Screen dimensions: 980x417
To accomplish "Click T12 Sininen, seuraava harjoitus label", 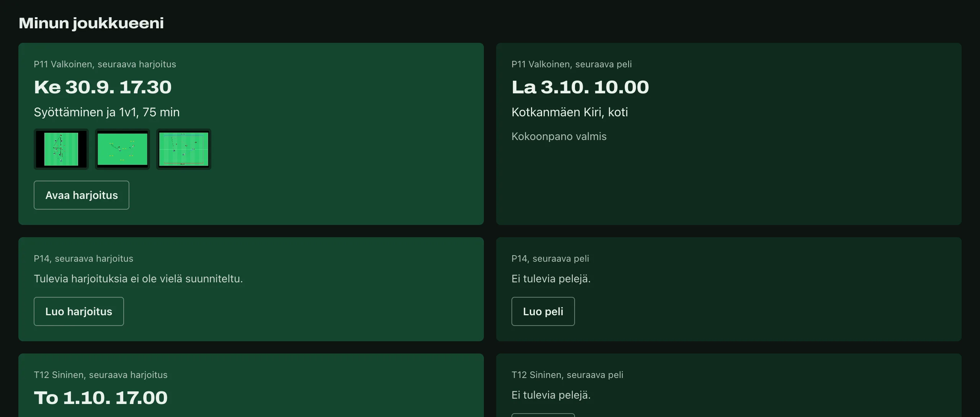I will click(x=101, y=375).
